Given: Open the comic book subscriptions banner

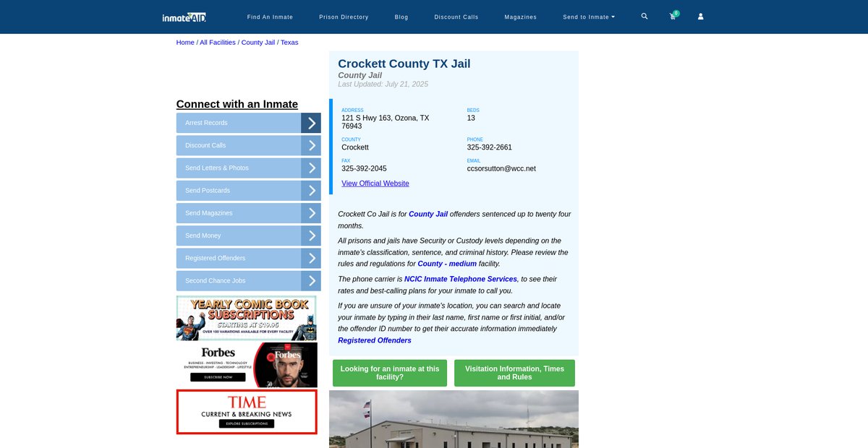Looking at the screenshot, I should pos(247,318).
